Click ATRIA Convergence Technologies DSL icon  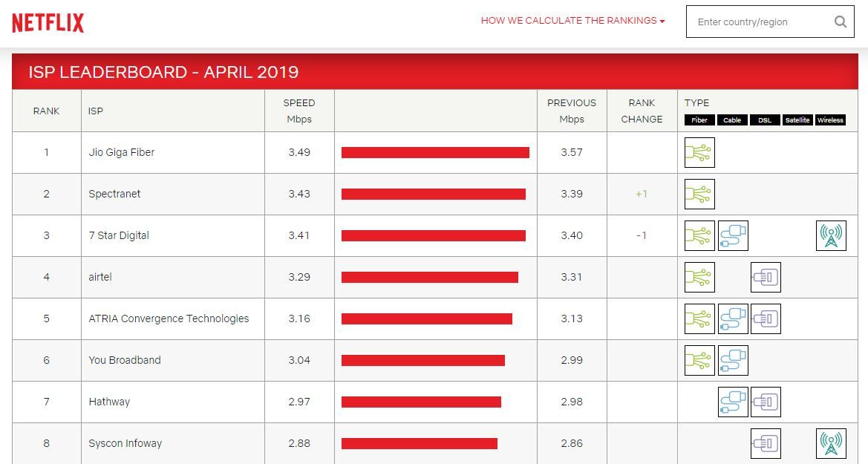[766, 318]
